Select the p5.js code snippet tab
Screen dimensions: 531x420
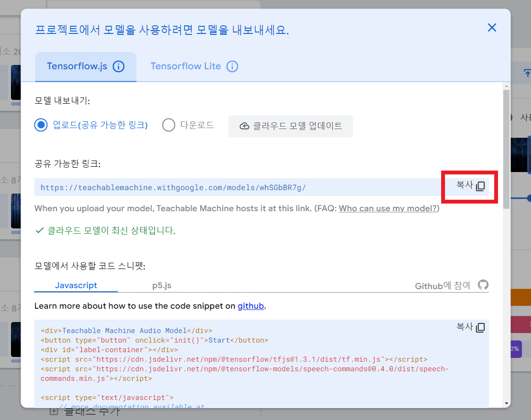162,285
